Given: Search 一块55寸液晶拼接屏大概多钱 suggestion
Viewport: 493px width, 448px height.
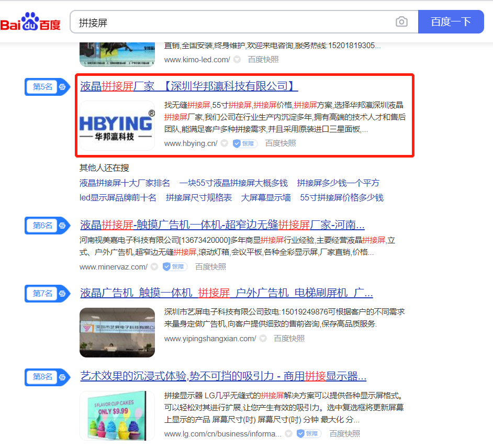Looking at the screenshot, I should [x=233, y=183].
